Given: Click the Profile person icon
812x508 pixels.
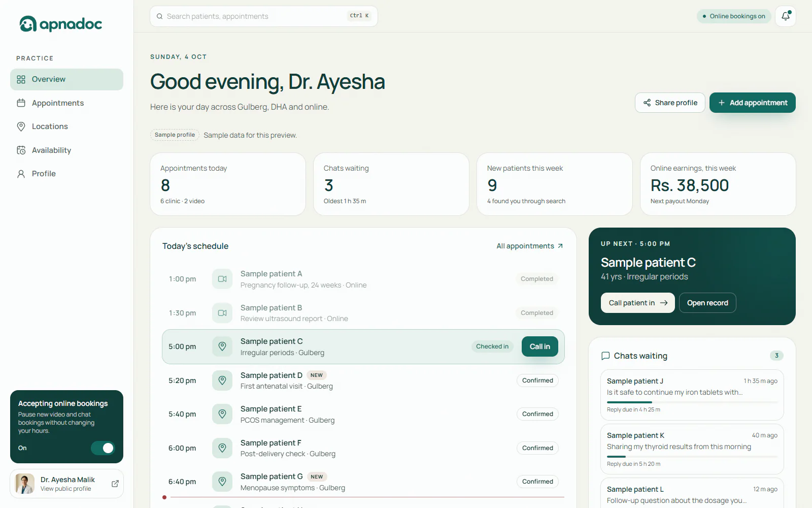Looking at the screenshot, I should pos(21,174).
